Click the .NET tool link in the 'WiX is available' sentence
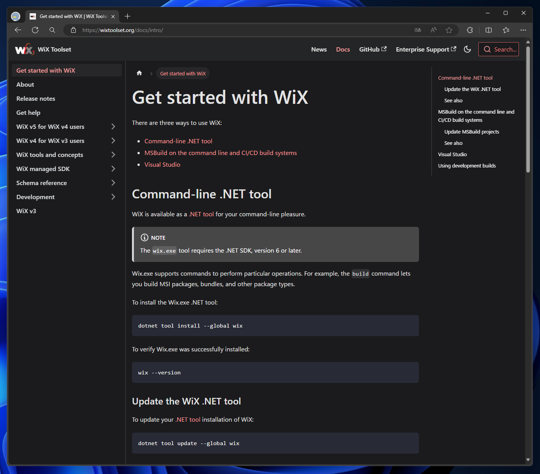Viewport: 540px width, 474px height. [201, 214]
